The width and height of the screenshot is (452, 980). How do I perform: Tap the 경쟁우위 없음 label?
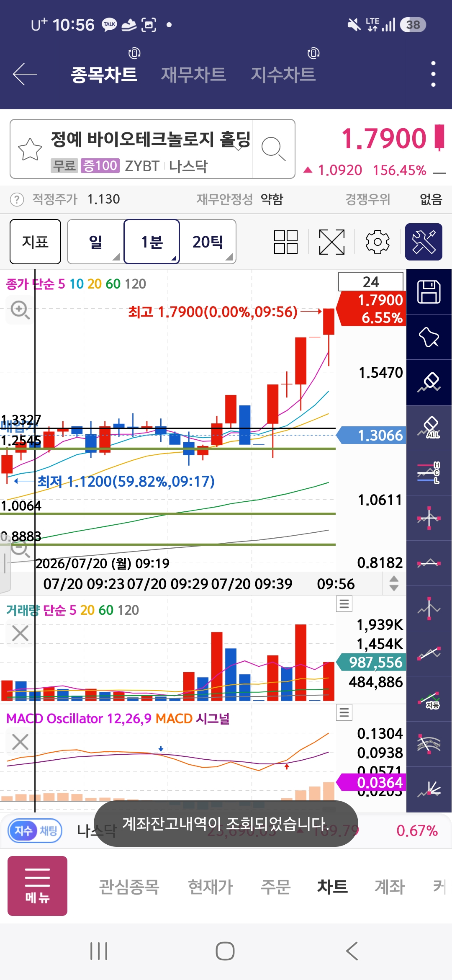pos(393,199)
